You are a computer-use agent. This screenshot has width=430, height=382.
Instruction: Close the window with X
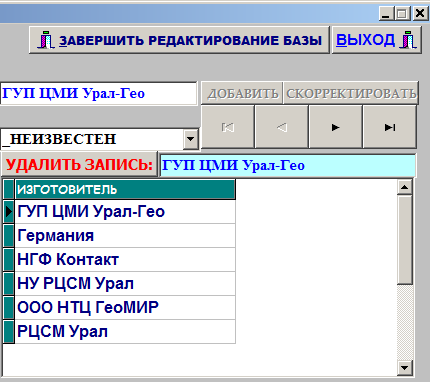(420, 14)
